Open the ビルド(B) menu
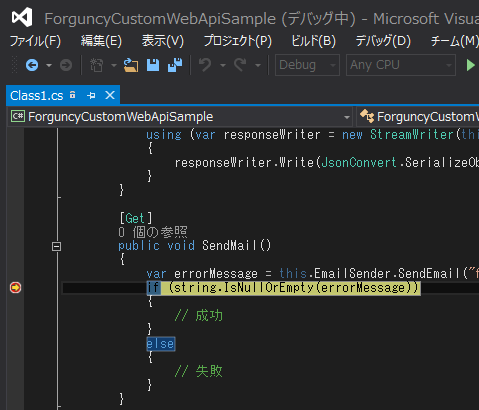This screenshot has width=479, height=410. pos(313,41)
